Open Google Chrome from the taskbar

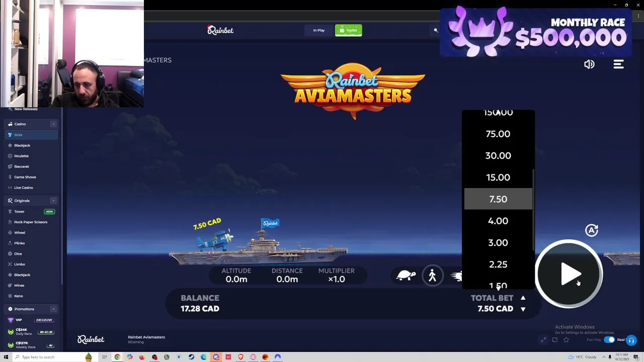pos(117,357)
